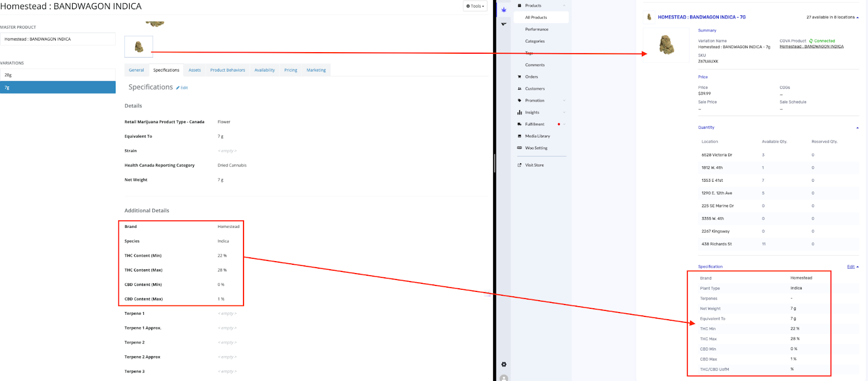Click the Master Product name field
Viewport: 868px width, 381px height.
coord(58,39)
